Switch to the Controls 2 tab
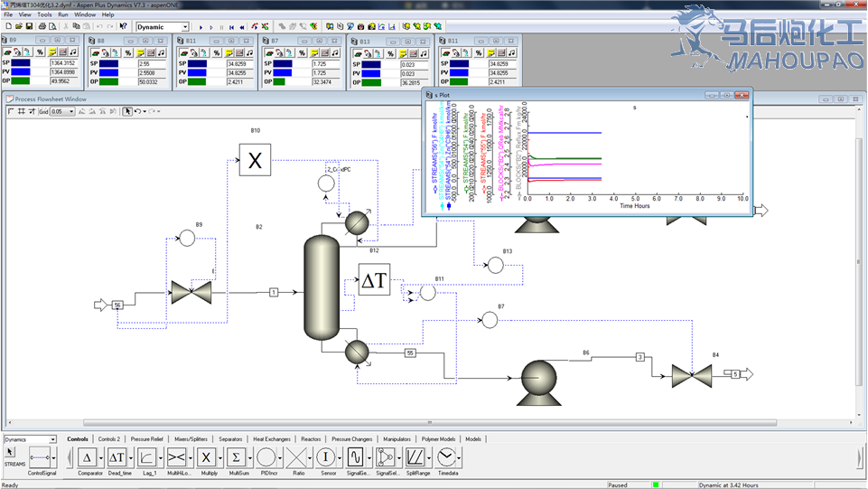Image resolution: width=868 pixels, height=489 pixels. pyautogui.click(x=108, y=438)
